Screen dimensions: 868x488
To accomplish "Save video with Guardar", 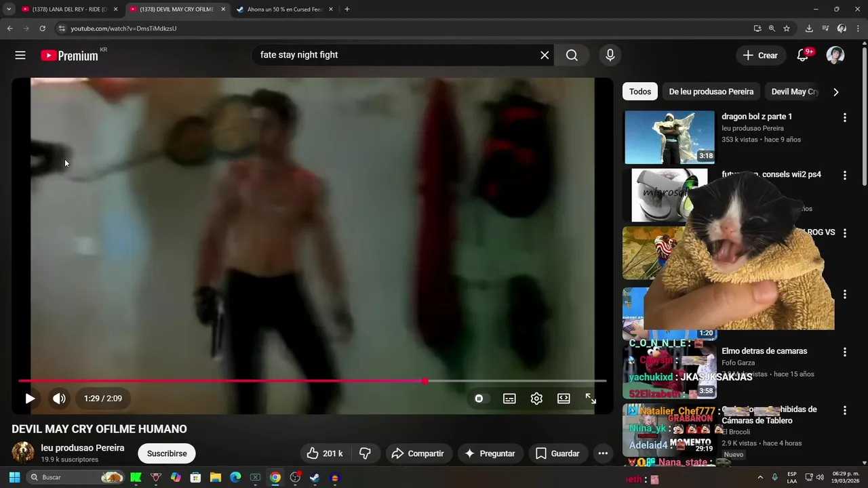I will pyautogui.click(x=557, y=453).
